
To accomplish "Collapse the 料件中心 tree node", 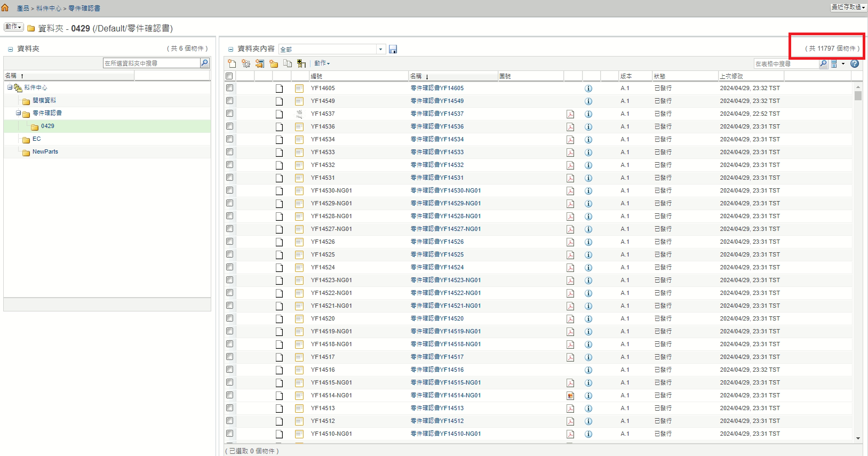I will click(10, 87).
